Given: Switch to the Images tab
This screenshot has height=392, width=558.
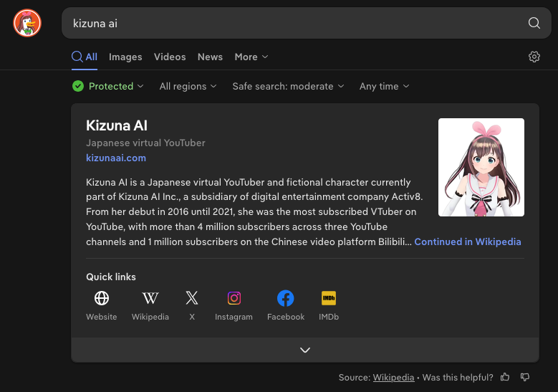Looking at the screenshot, I should point(125,57).
